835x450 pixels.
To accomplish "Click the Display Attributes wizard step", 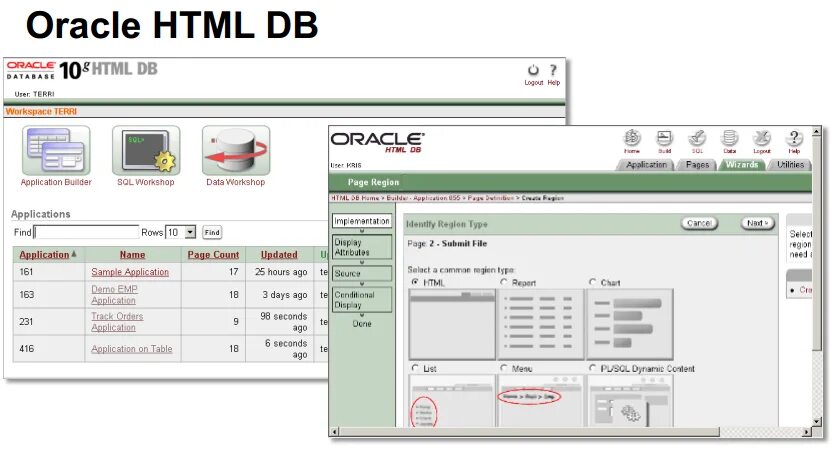I will pos(362,247).
